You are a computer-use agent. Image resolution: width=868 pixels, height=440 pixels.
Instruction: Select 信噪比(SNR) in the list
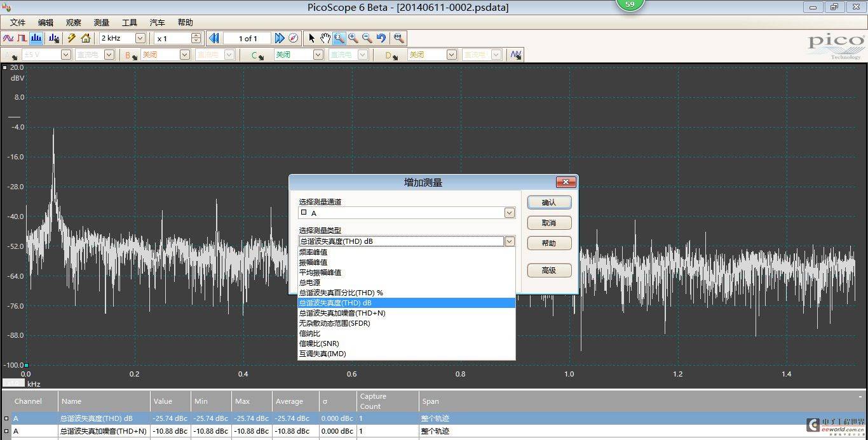tap(406, 343)
